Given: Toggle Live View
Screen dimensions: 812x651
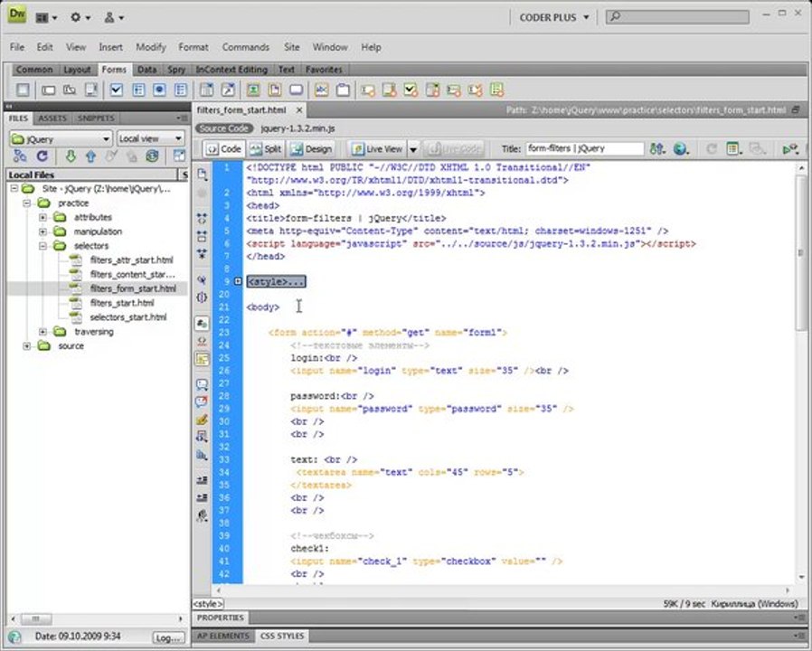Looking at the screenshot, I should [x=378, y=149].
